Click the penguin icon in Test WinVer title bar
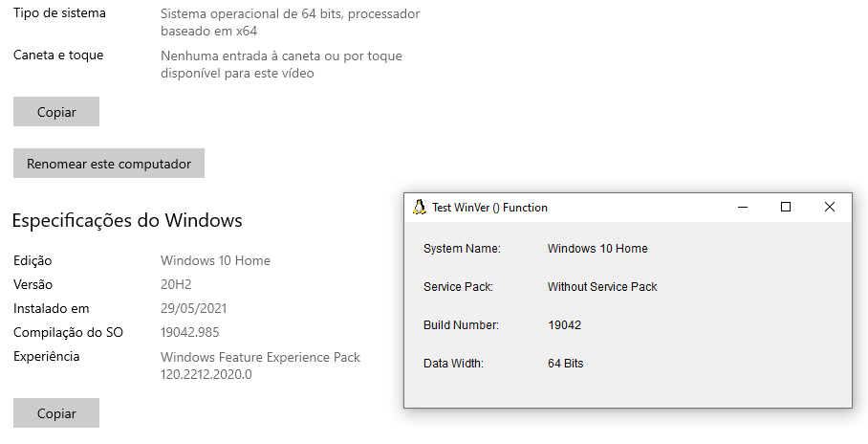The width and height of the screenshot is (868, 444). pos(419,208)
